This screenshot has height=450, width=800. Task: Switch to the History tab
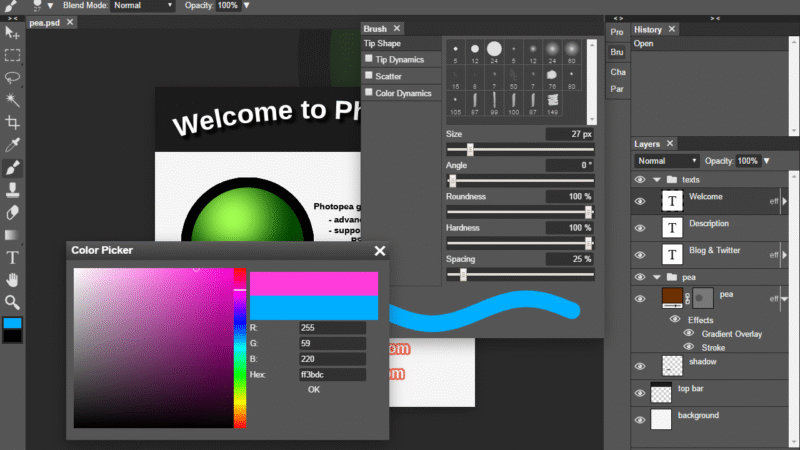tap(648, 29)
